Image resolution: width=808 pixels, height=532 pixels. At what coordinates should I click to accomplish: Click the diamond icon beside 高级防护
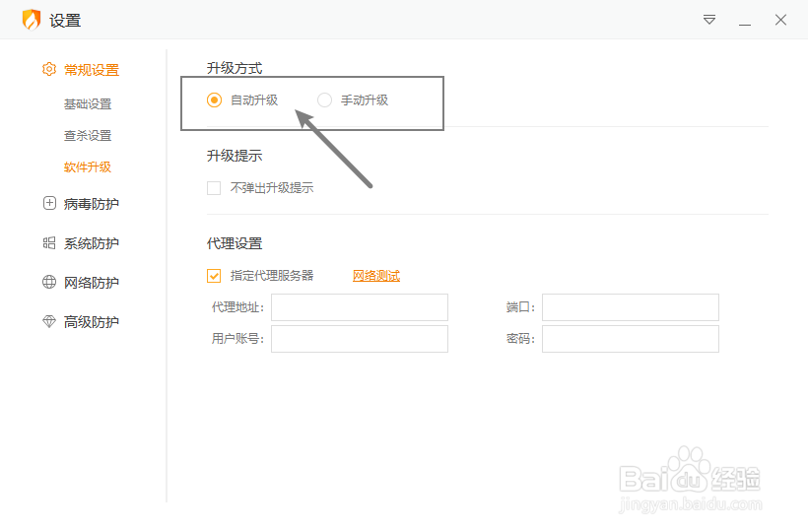(x=49, y=322)
